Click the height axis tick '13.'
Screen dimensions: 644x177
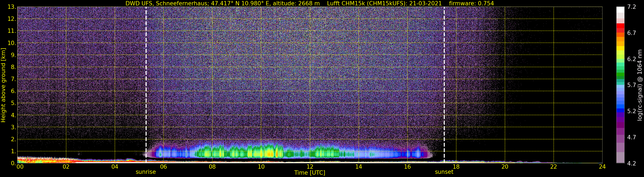(x=12, y=7)
